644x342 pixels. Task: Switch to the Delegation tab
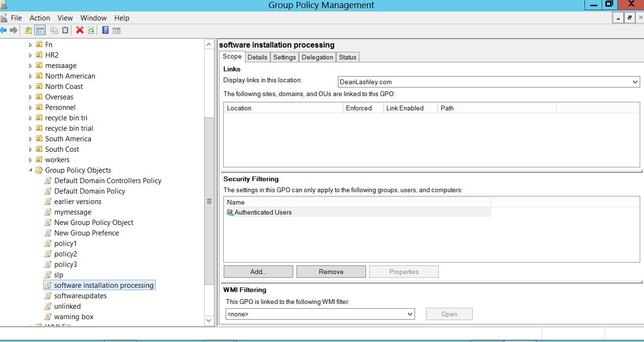317,57
